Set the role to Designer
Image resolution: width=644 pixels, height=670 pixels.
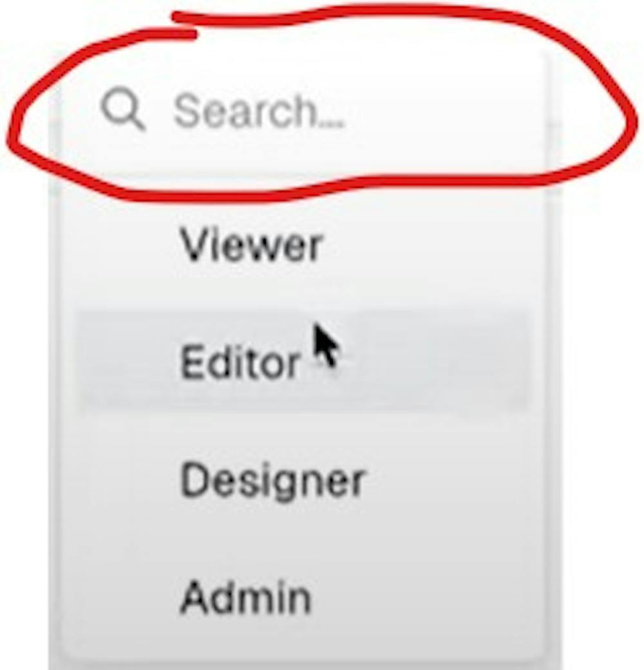pos(303,480)
